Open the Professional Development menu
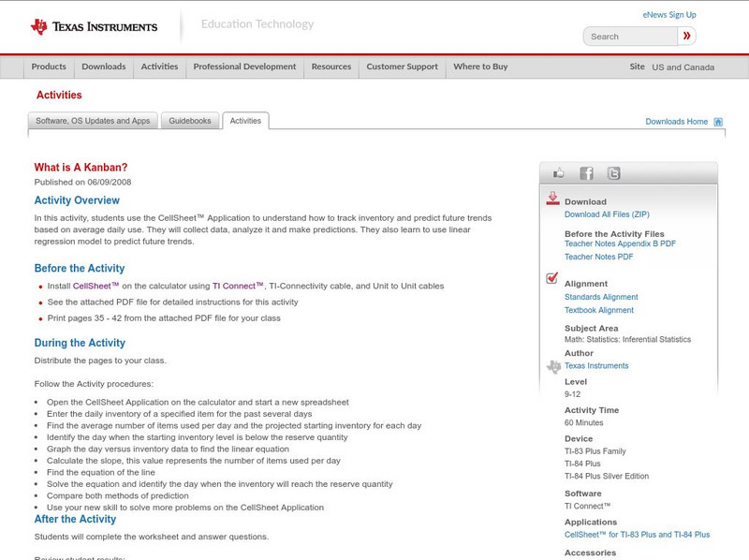 pyautogui.click(x=244, y=66)
